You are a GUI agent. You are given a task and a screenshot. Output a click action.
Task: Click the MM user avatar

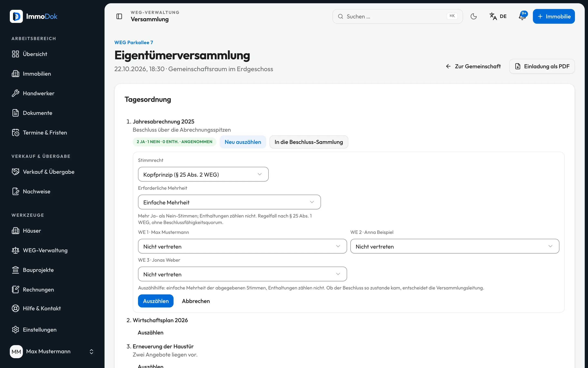coord(16,352)
